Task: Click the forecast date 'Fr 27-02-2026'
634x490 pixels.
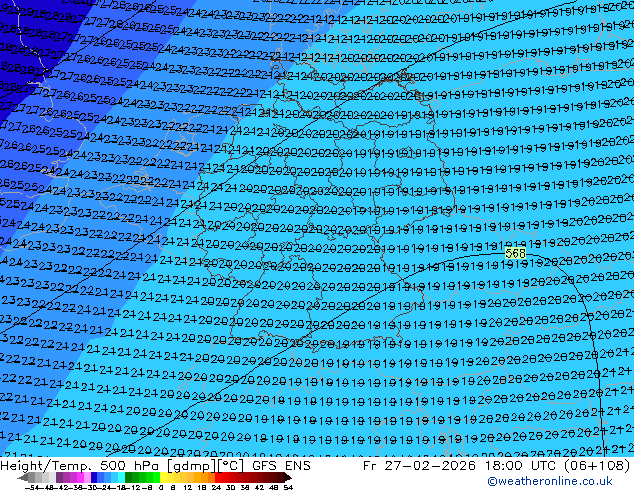Action: tap(419, 466)
